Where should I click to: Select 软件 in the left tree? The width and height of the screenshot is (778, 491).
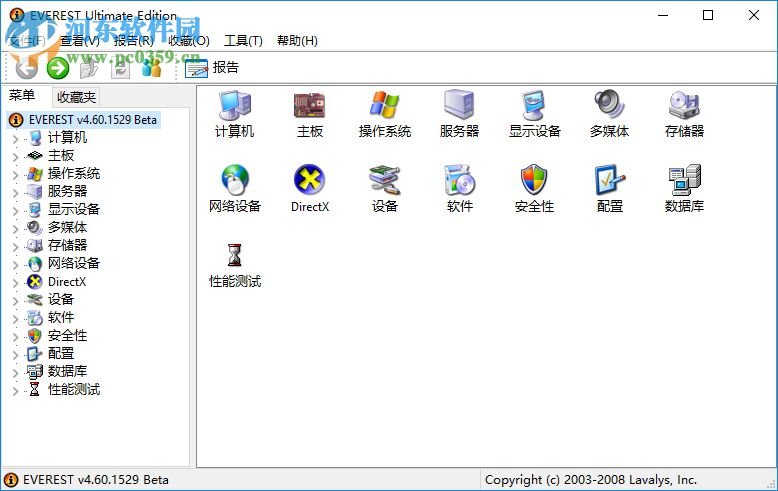[61, 317]
